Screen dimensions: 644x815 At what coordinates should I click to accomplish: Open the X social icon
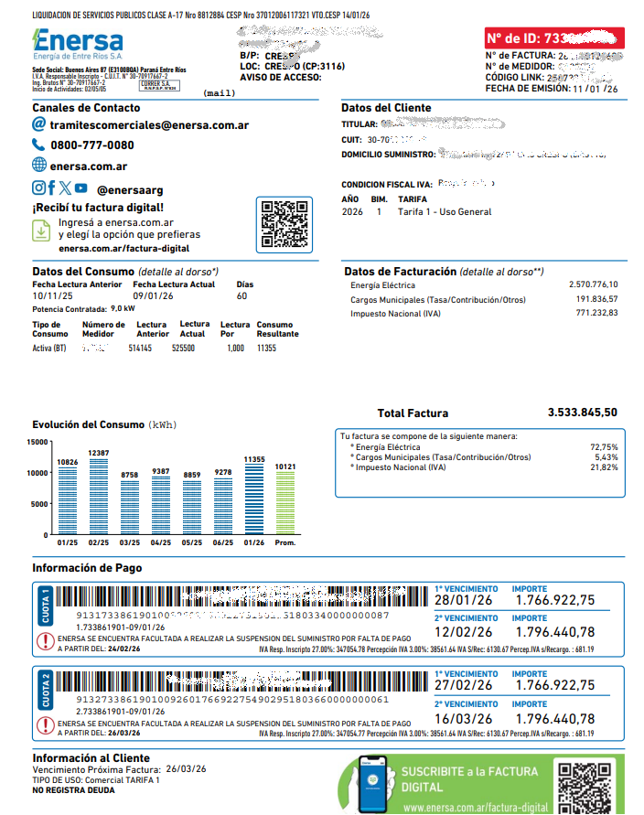click(x=66, y=188)
